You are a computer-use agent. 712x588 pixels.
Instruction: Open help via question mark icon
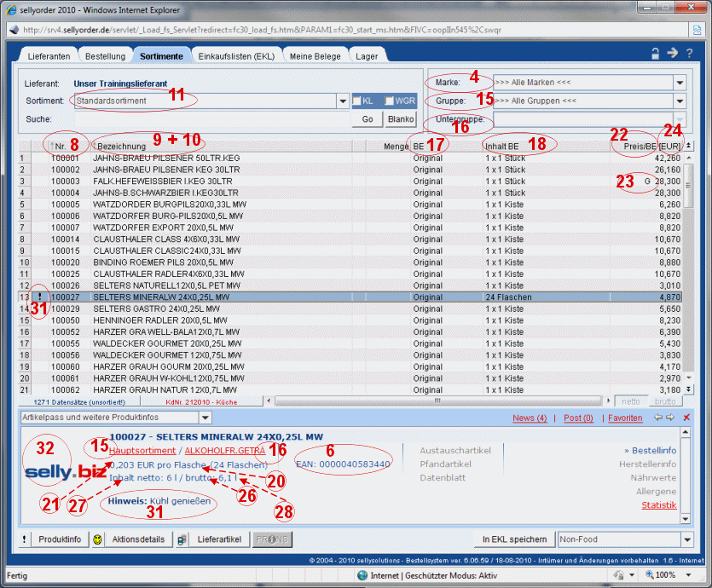pos(689,54)
